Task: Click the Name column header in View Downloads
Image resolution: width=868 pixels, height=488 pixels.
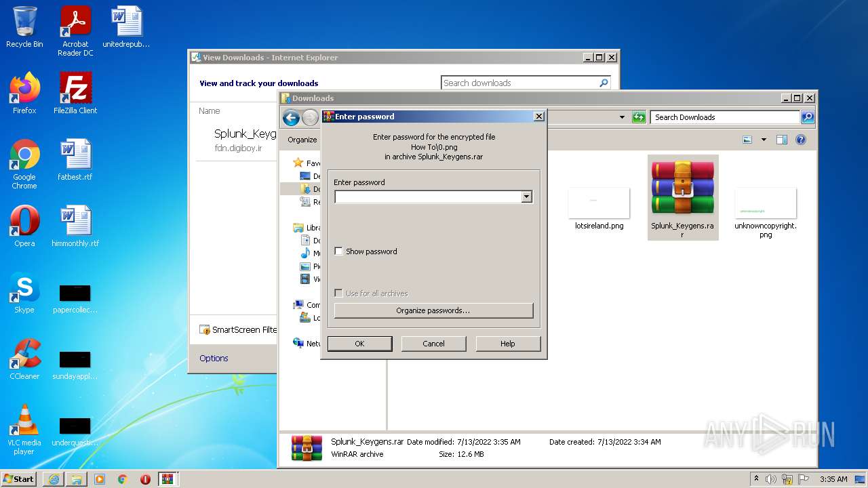Action: click(209, 111)
